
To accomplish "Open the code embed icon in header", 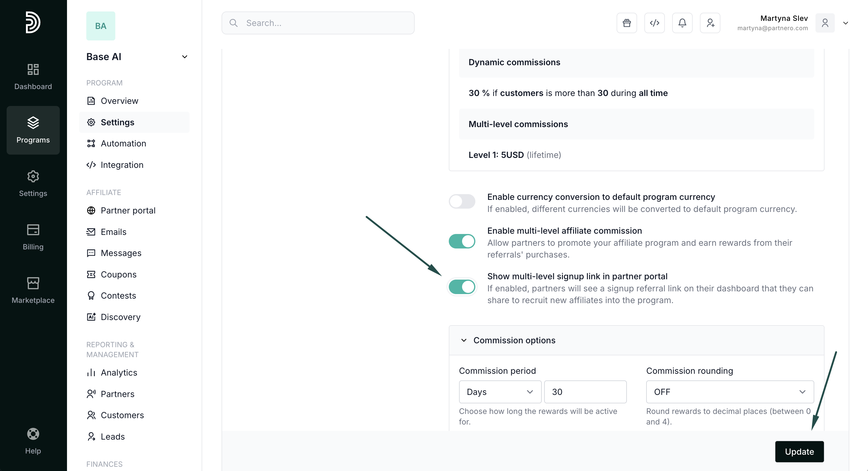I will [654, 23].
